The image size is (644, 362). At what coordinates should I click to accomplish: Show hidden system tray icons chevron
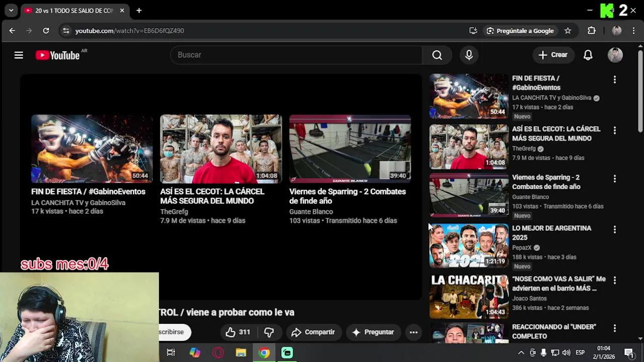(x=521, y=352)
